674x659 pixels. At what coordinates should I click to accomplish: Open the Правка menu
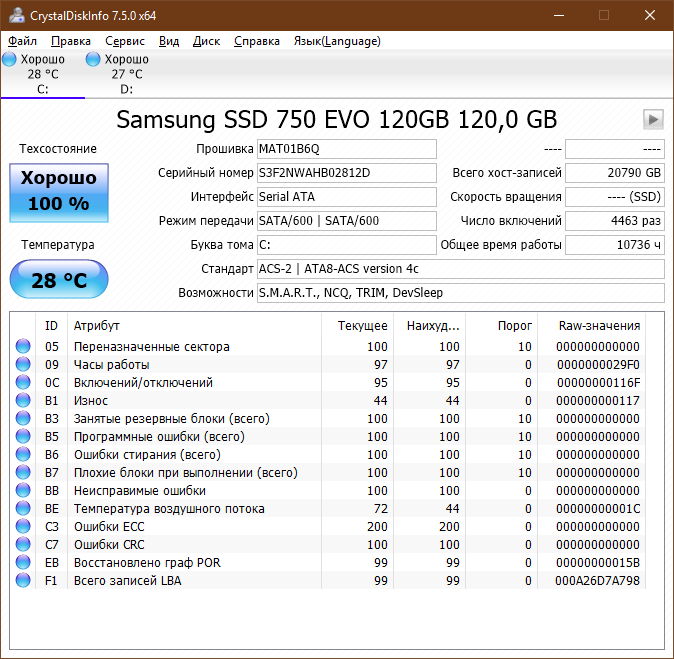pyautogui.click(x=71, y=41)
